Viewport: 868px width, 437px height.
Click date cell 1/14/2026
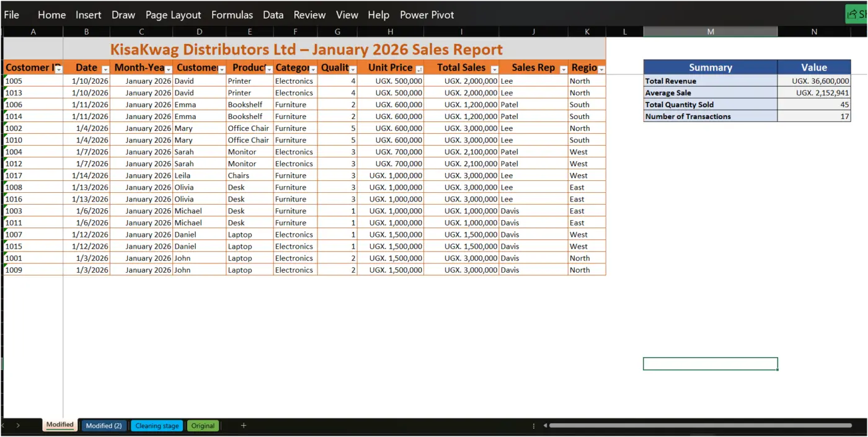[x=86, y=175]
